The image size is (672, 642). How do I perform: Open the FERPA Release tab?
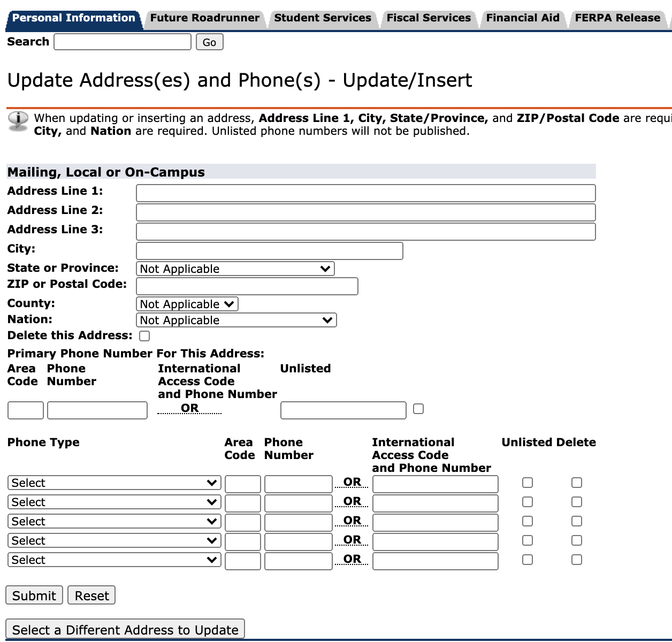pos(616,18)
